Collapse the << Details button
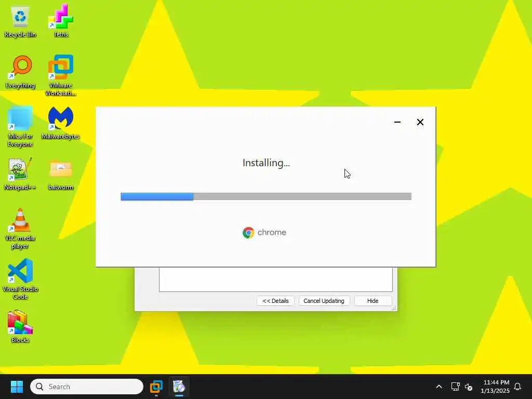 pos(275,301)
